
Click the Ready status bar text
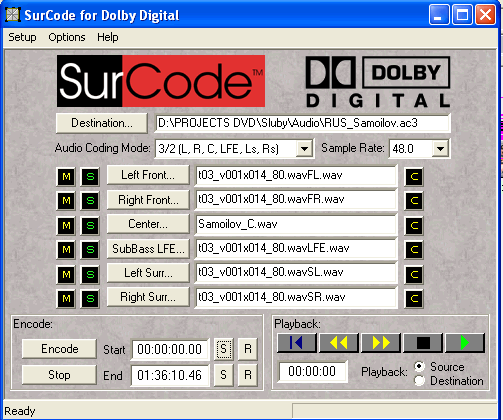[20, 411]
